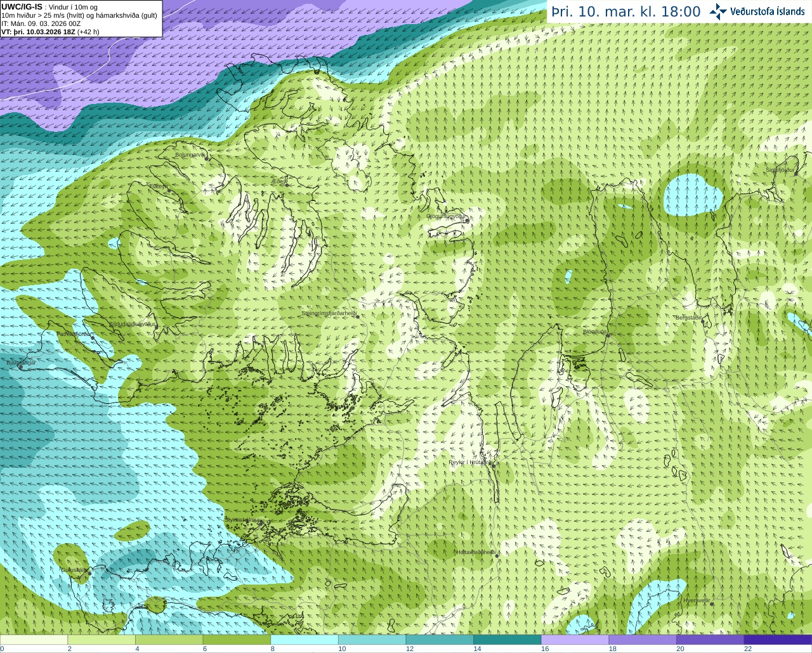
Task: Click the Patreksfjörður station label
Action: tap(74, 333)
